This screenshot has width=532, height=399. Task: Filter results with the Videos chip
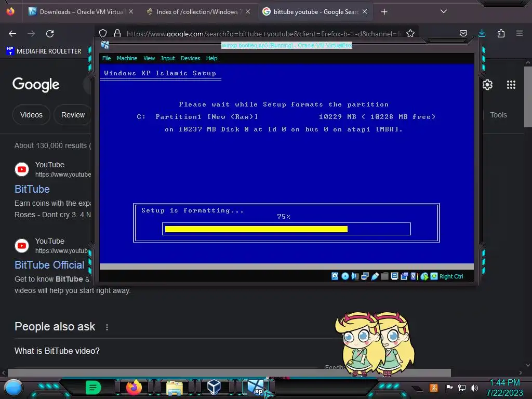pyautogui.click(x=31, y=115)
